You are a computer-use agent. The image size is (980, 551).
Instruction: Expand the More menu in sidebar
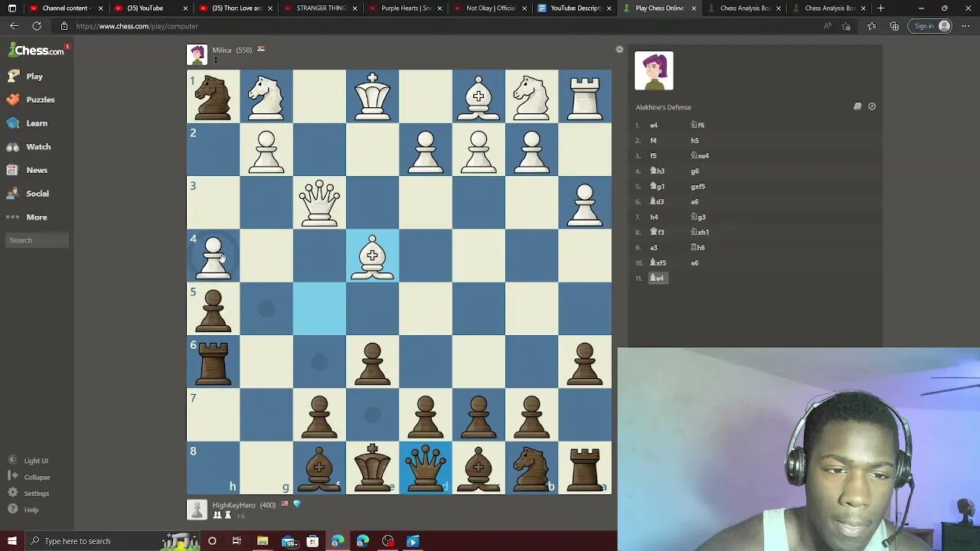27,217
